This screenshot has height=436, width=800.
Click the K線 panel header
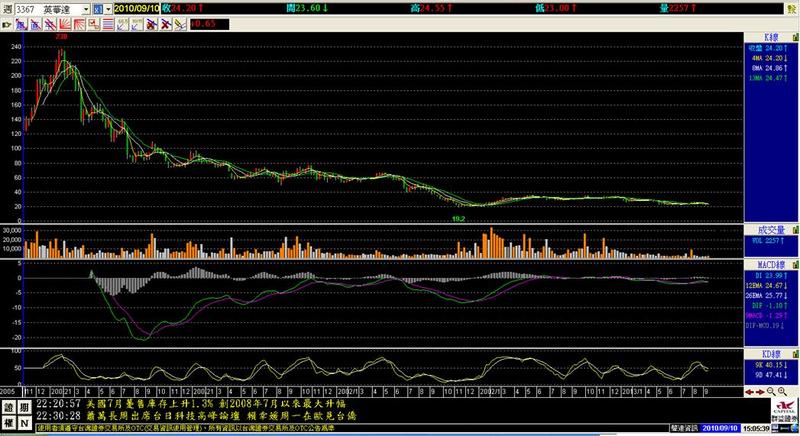[x=771, y=37]
